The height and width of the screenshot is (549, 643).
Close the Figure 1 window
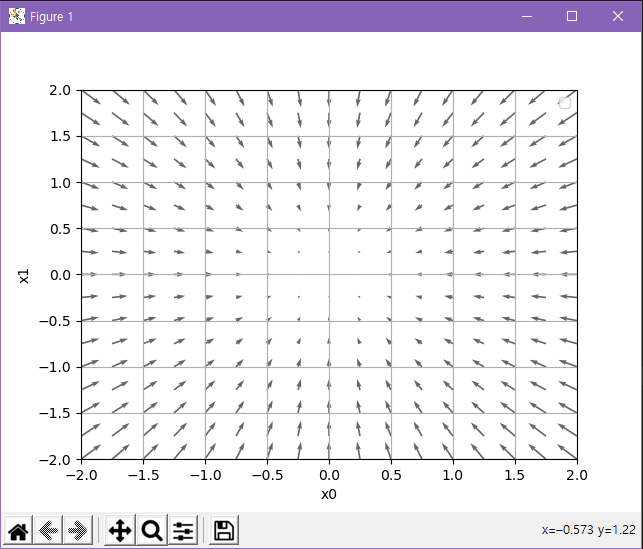(618, 16)
